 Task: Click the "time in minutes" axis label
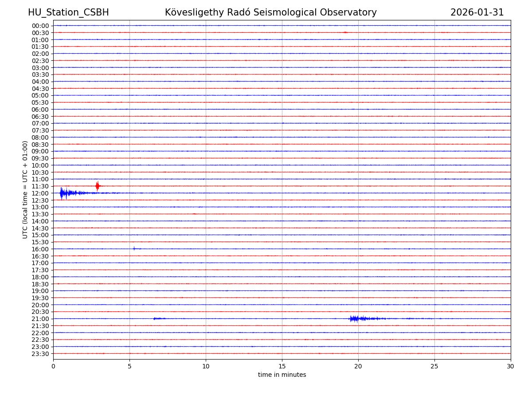(282, 375)
